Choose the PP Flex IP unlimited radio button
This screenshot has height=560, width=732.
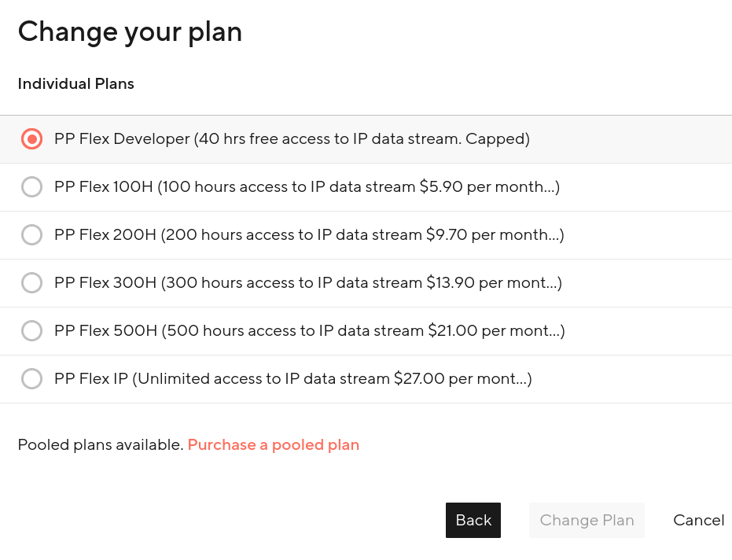coord(31,379)
